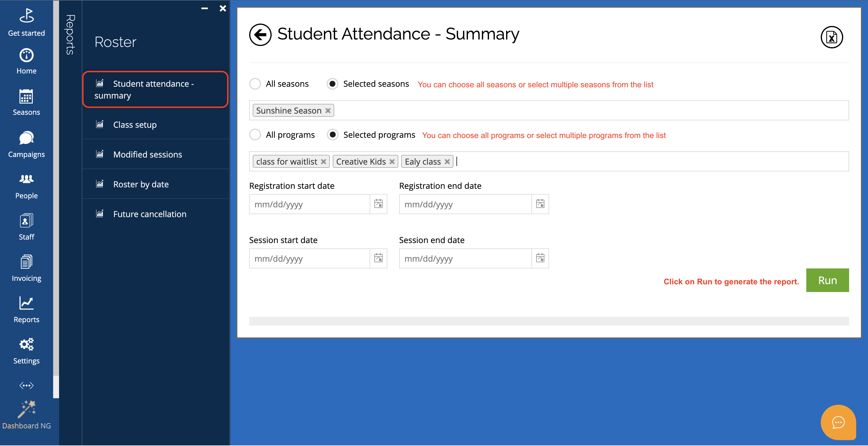Export the report with the Excel icon
Image resolution: width=868 pixels, height=446 pixels.
click(831, 37)
